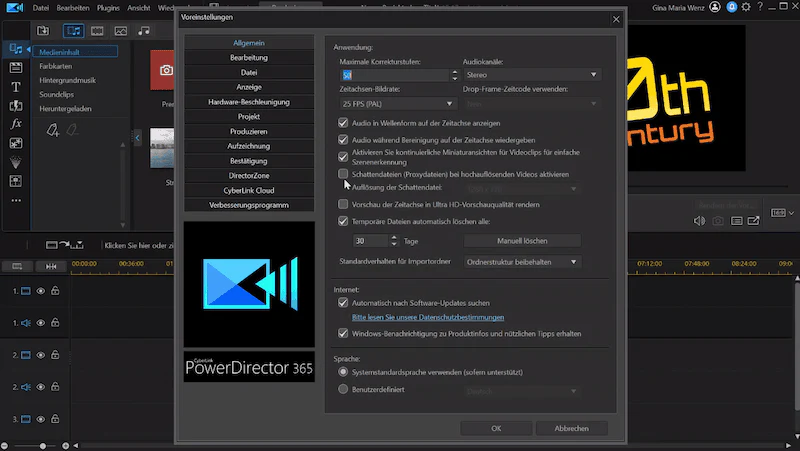Screen dimensions: 800x451
Task: Open the Ansicht menu
Action: (139, 8)
